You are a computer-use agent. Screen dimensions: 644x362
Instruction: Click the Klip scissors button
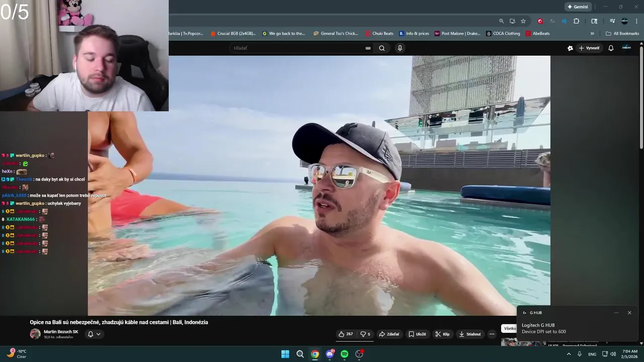[x=443, y=334]
